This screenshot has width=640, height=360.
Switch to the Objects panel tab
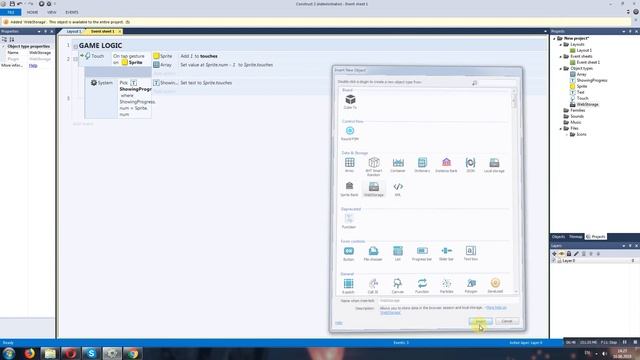click(558, 237)
